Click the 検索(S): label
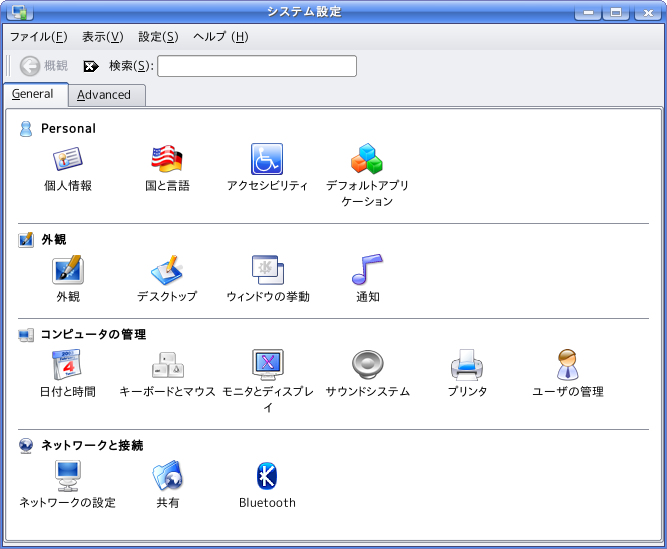Viewport: 667px width, 549px height. click(x=131, y=66)
